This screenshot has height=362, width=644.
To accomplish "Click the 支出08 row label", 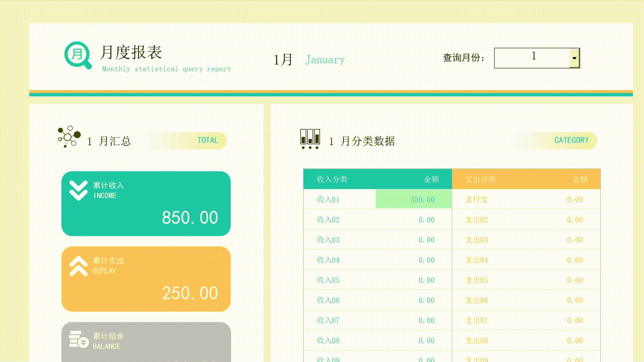I will [x=476, y=341].
